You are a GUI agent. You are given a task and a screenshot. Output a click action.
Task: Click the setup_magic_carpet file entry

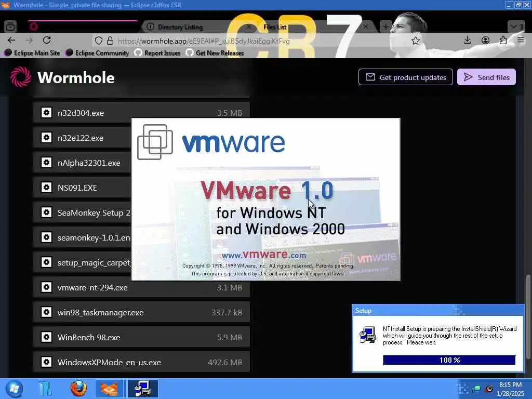point(83,262)
